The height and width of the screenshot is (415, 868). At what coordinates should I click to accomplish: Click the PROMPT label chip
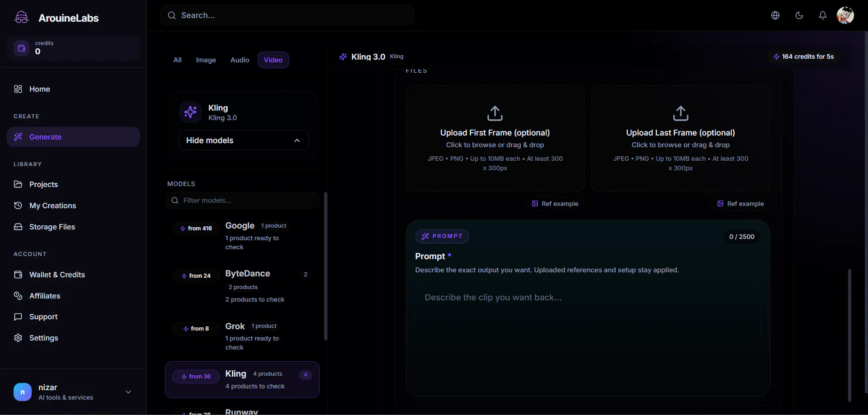tap(442, 236)
